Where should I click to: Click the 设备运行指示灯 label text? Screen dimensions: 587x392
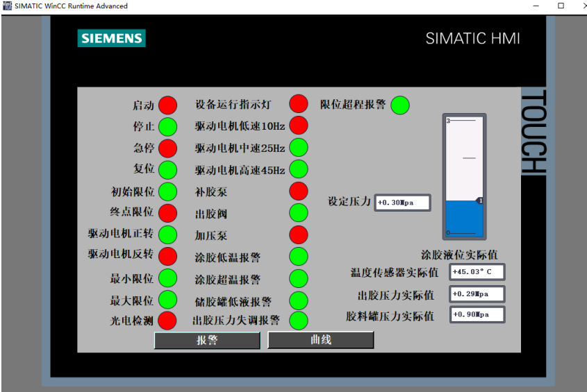point(233,104)
